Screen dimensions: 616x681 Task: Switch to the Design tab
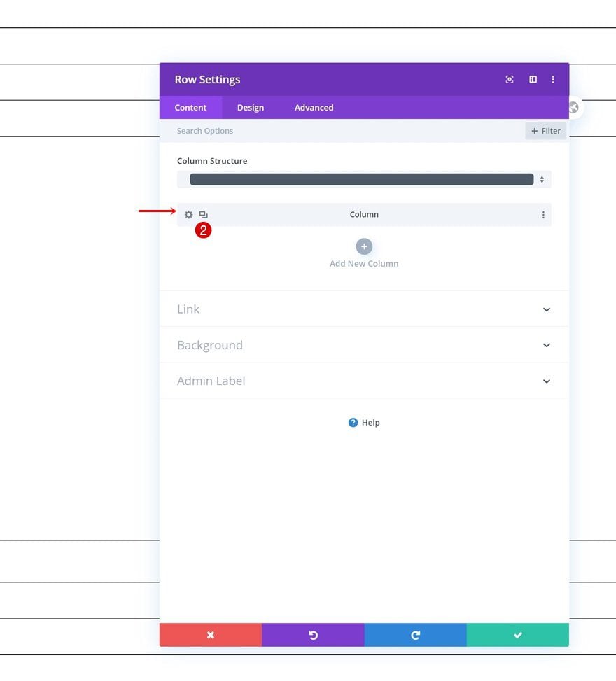point(251,108)
